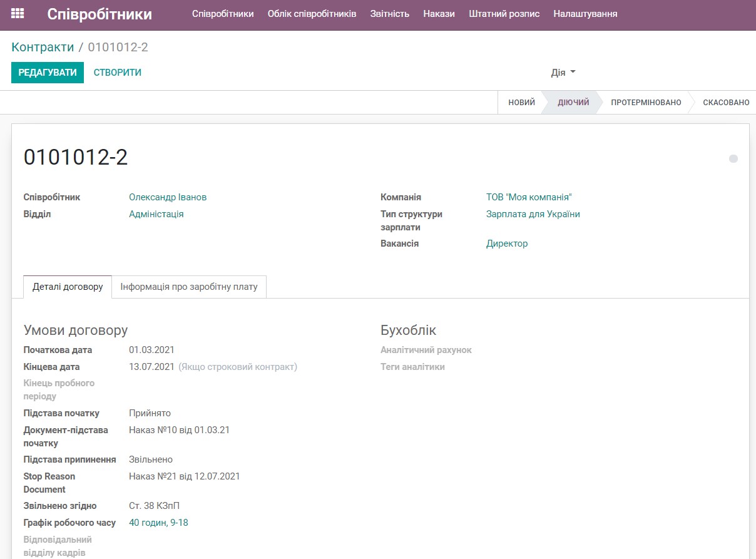Open employee link Олександр Іванов
The width and height of the screenshot is (756, 559).
[x=168, y=197]
